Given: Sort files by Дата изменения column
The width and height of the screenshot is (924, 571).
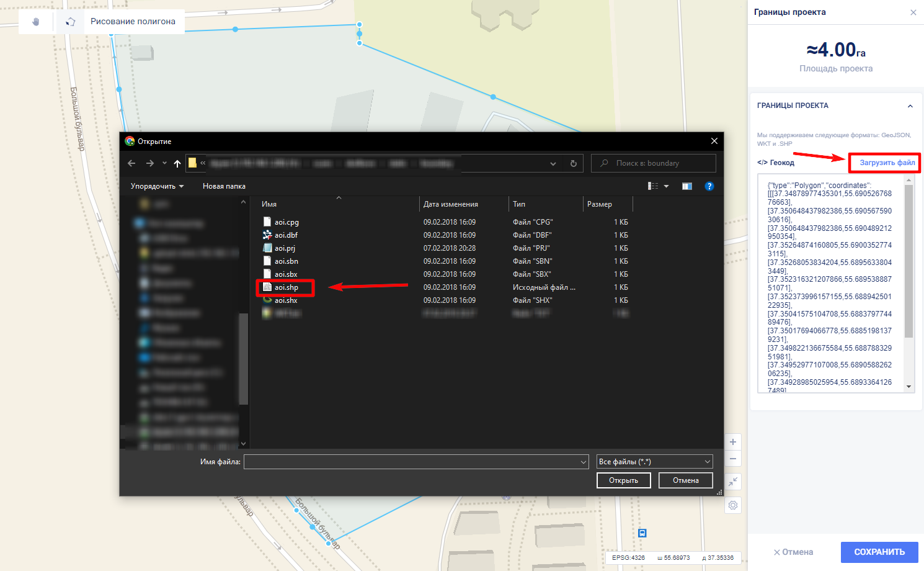Looking at the screenshot, I should (451, 204).
